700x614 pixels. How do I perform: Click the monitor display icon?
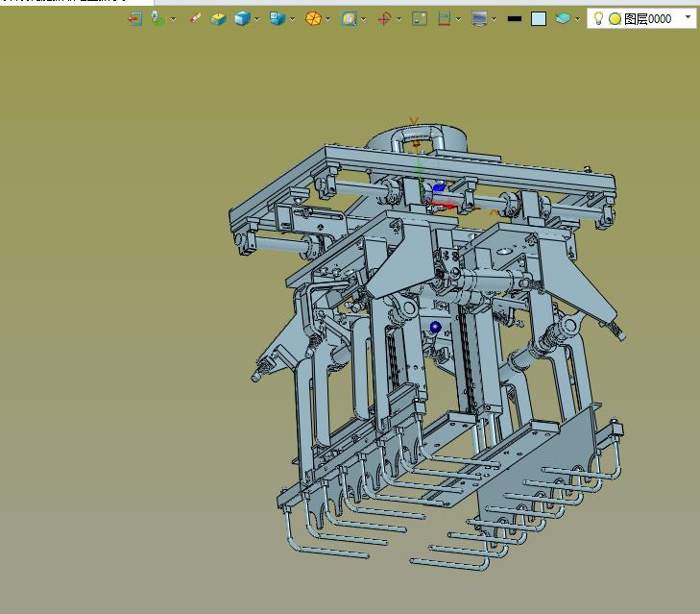coord(479,18)
